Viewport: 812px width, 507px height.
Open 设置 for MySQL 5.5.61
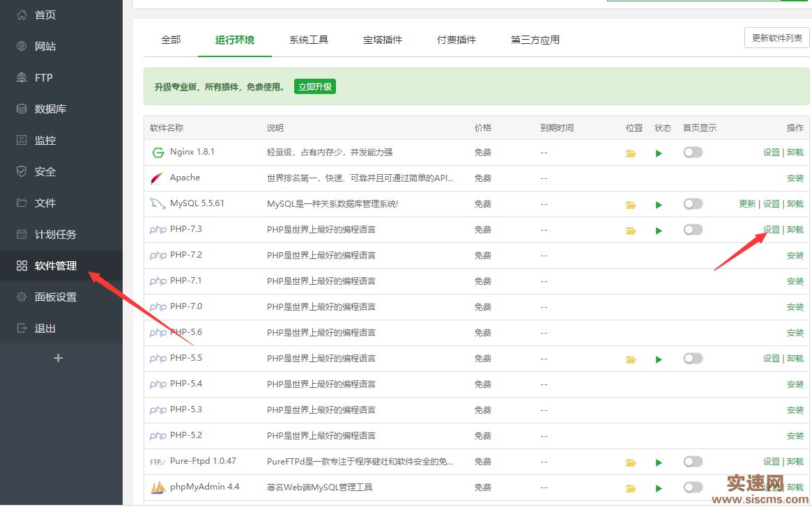[771, 204]
